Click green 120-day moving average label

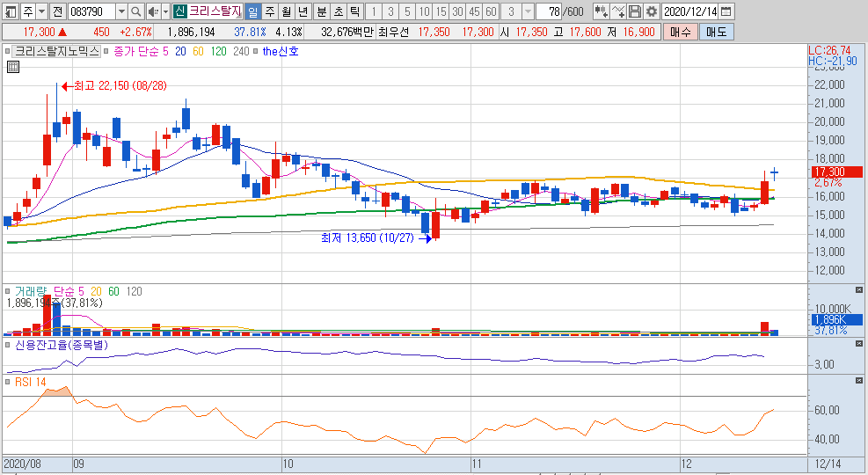[219, 52]
